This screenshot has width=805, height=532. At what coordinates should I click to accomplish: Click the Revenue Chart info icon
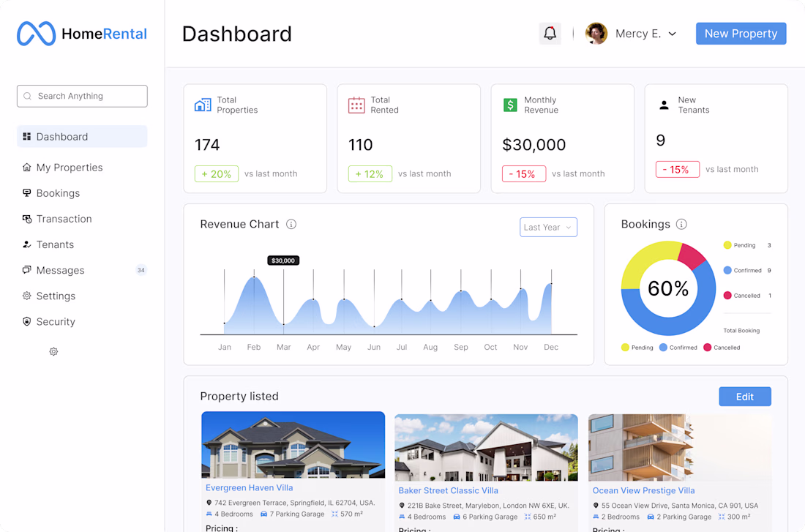coord(291,225)
